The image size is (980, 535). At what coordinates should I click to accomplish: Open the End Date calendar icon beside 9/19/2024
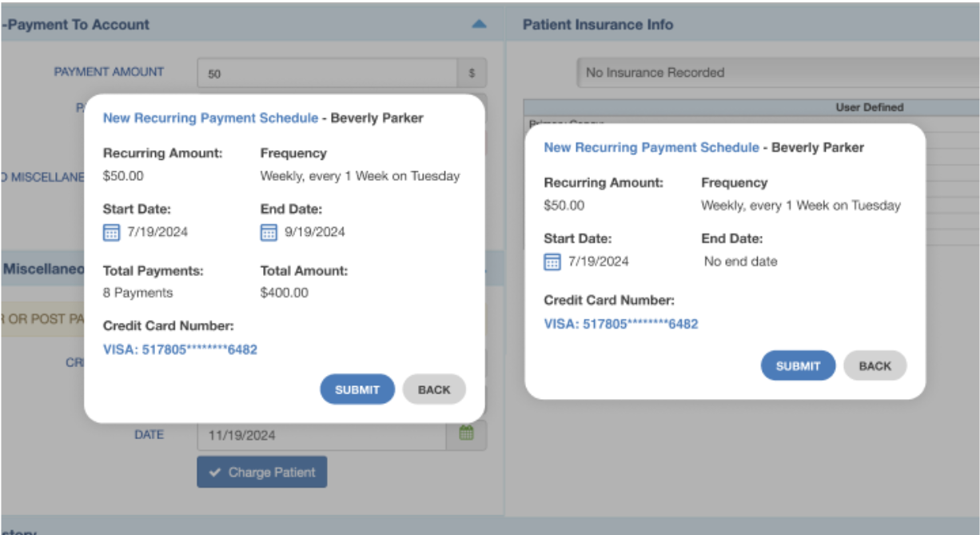tap(269, 232)
